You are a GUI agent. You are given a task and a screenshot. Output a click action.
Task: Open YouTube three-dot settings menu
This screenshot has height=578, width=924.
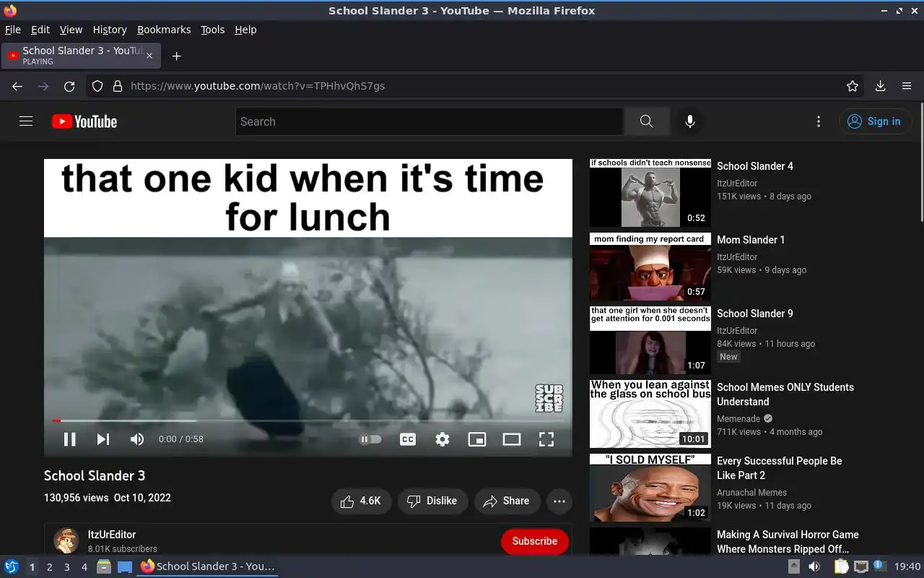818,121
